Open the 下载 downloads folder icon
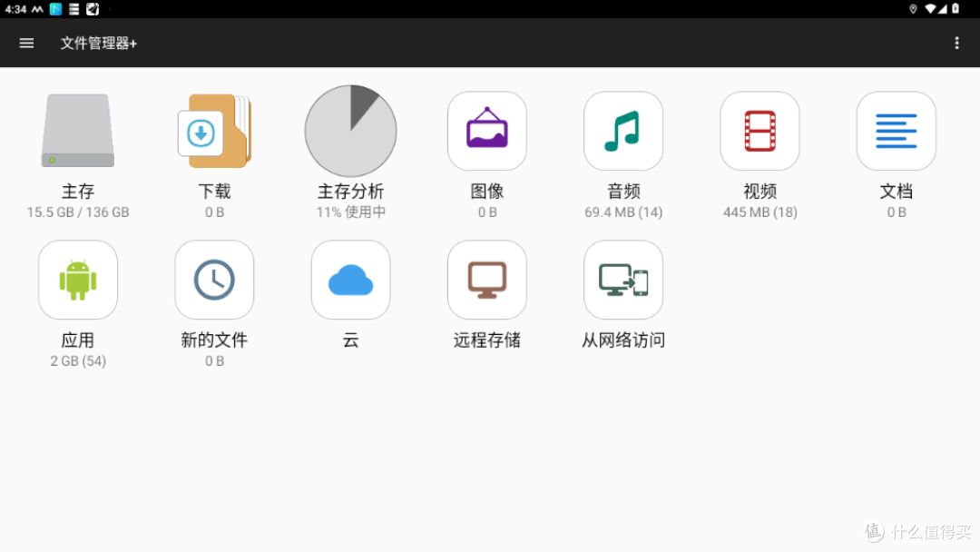The image size is (980, 552). 214,131
